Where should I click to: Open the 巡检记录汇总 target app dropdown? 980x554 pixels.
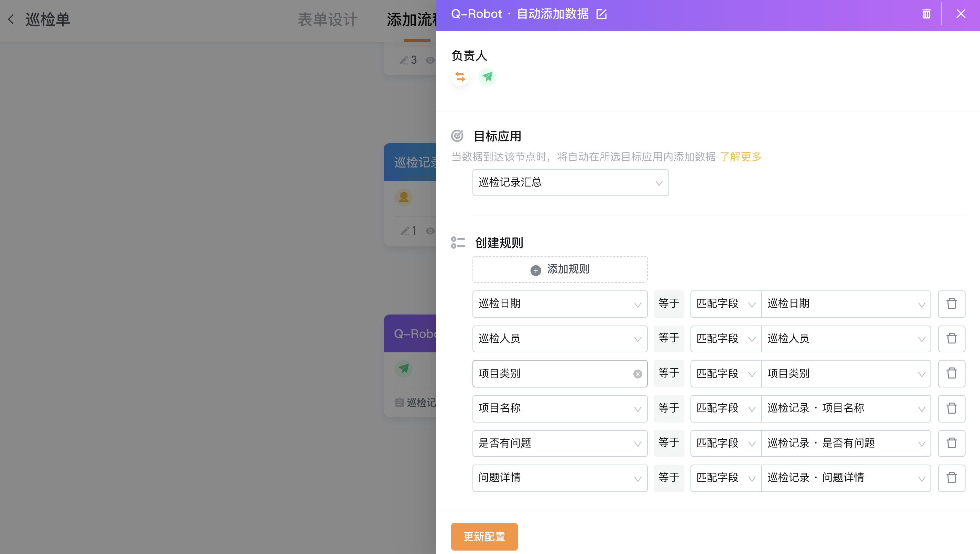(x=570, y=183)
